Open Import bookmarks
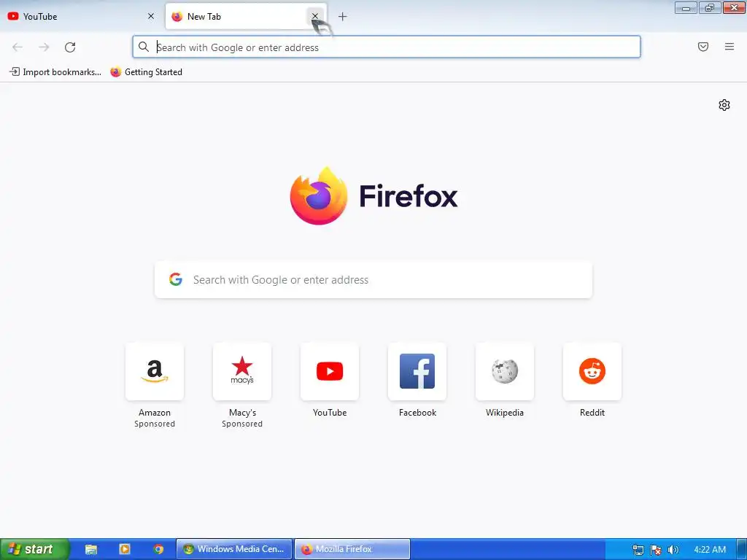This screenshot has width=747, height=560. coord(55,72)
